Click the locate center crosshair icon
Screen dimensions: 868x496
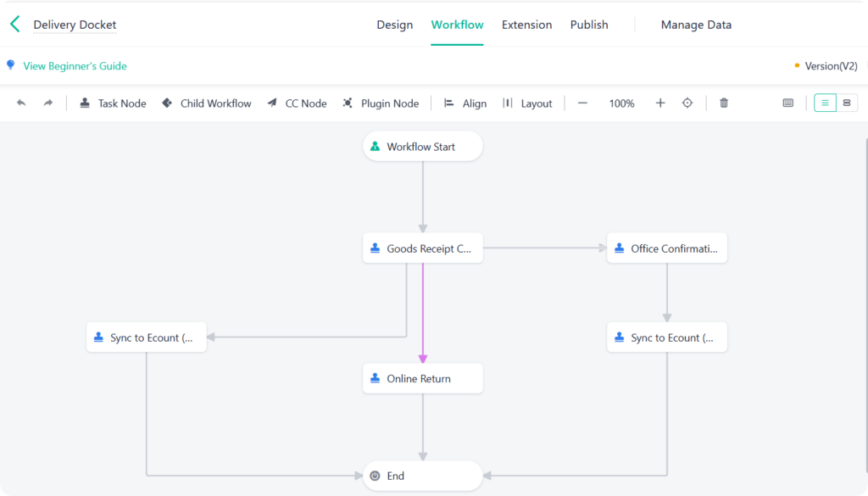click(x=687, y=103)
